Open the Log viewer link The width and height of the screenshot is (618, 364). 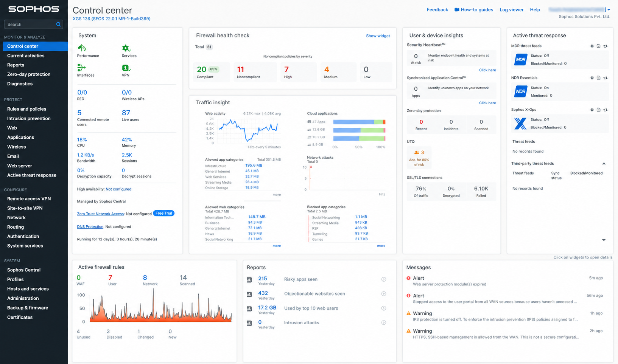(511, 10)
